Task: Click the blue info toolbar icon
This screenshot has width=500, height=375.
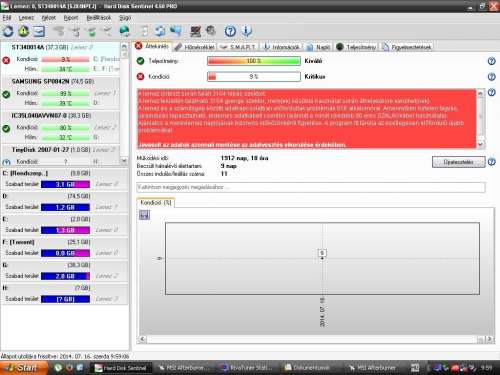Action: pos(246,31)
